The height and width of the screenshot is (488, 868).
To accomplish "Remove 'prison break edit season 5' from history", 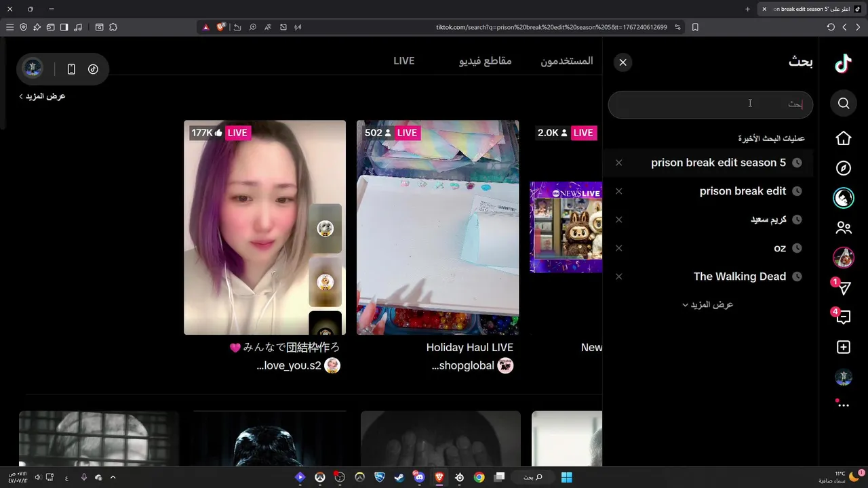I will [x=618, y=163].
